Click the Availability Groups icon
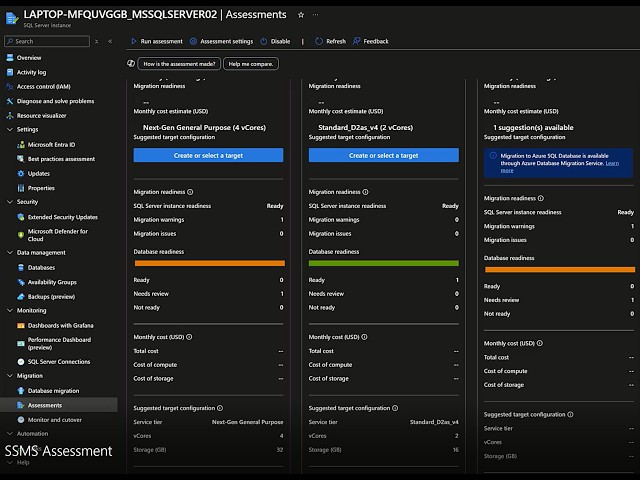The height and width of the screenshot is (480, 640). coord(21,282)
